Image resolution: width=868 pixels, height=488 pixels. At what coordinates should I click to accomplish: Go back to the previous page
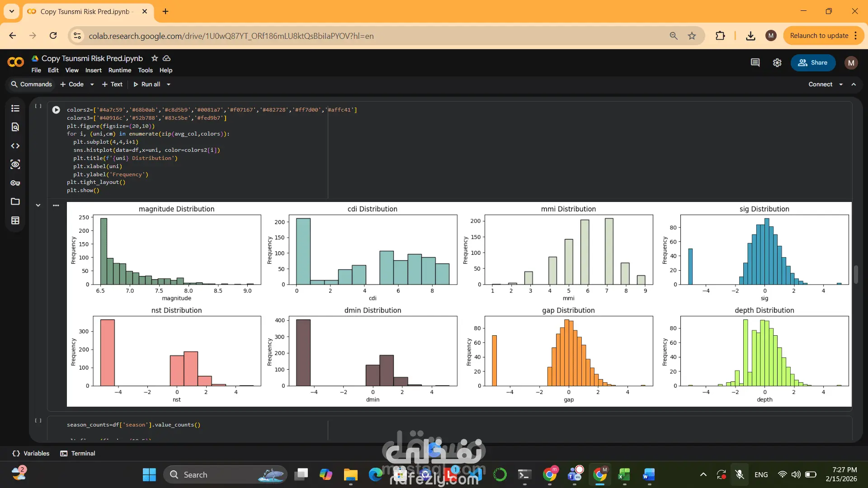coord(13,36)
